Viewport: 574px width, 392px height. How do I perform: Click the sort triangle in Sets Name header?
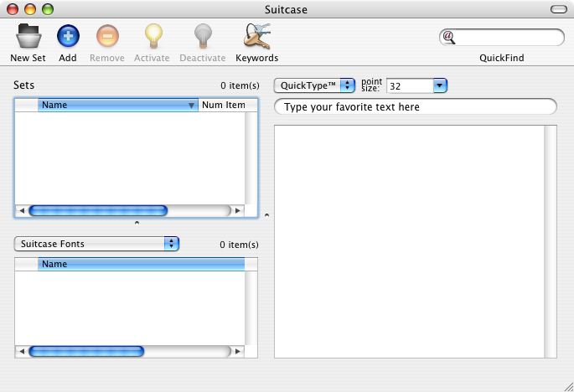tap(191, 106)
